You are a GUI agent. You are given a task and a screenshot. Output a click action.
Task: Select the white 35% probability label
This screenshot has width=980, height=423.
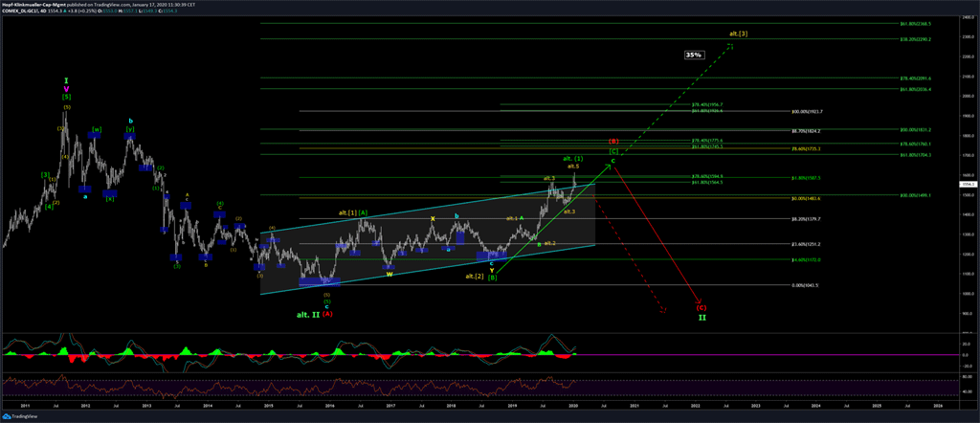coord(694,56)
